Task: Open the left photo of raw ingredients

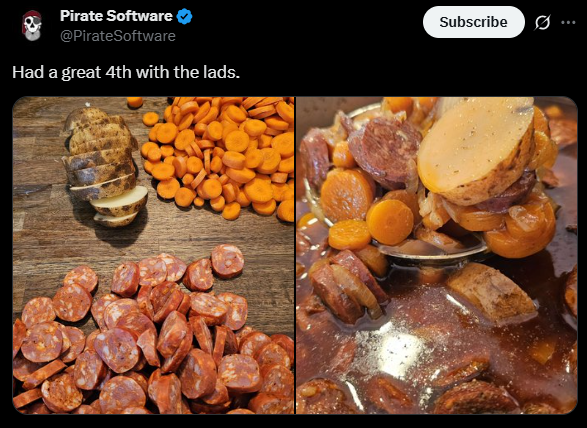Action: point(153,255)
